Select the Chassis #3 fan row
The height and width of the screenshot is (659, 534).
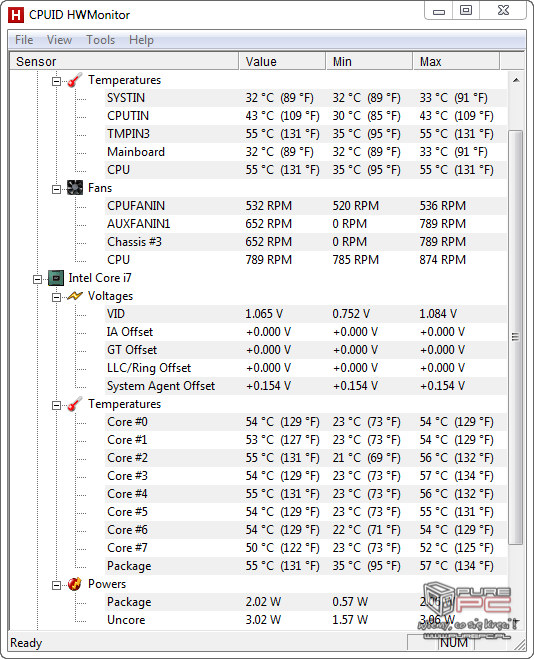(x=305, y=242)
